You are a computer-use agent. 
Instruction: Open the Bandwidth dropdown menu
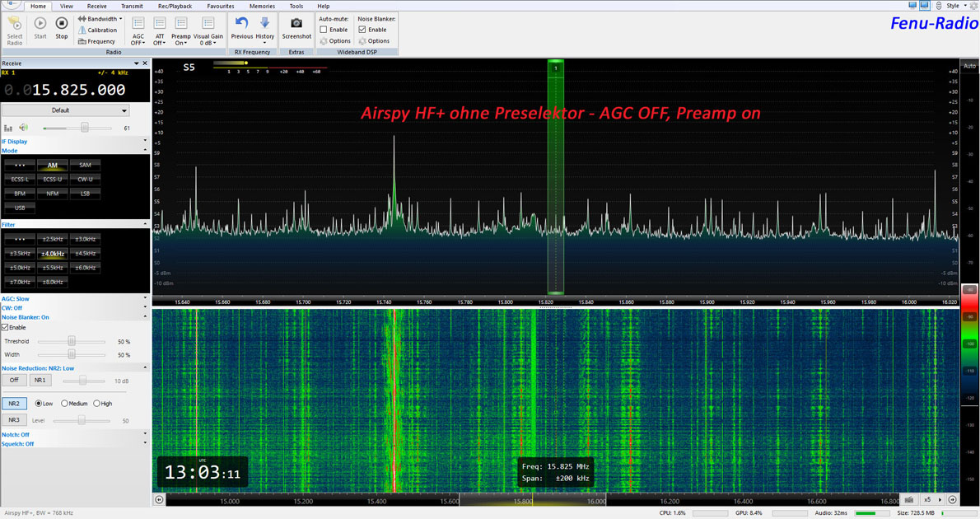pos(99,18)
